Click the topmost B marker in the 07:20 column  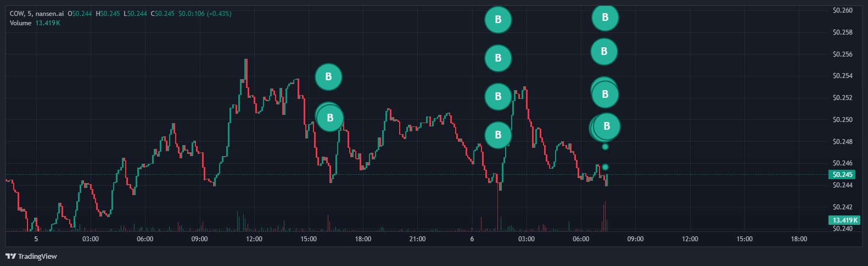pyautogui.click(x=605, y=18)
